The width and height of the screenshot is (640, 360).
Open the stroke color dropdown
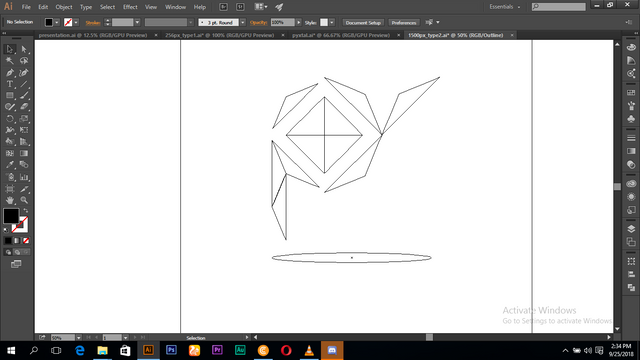pyautogui.click(x=76, y=22)
